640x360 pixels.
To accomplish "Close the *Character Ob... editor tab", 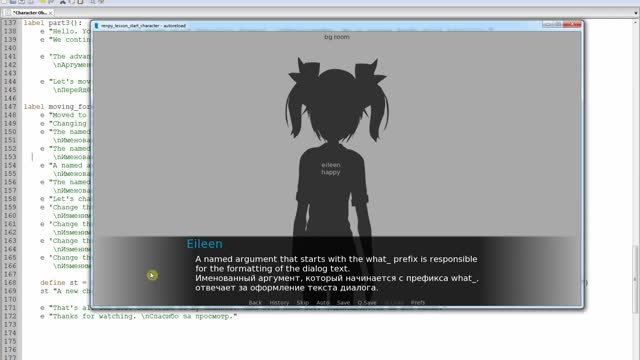I will coord(51,13).
